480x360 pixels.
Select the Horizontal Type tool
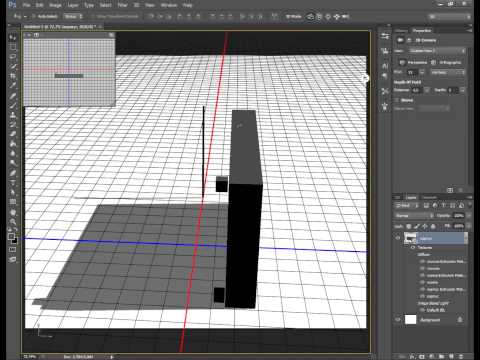pyautogui.click(x=13, y=183)
